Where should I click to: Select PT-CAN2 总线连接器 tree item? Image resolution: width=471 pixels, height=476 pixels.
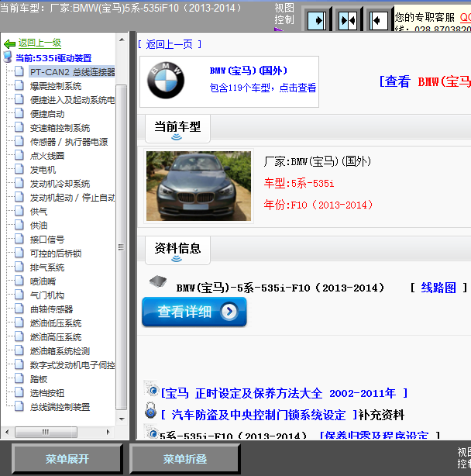(x=72, y=72)
